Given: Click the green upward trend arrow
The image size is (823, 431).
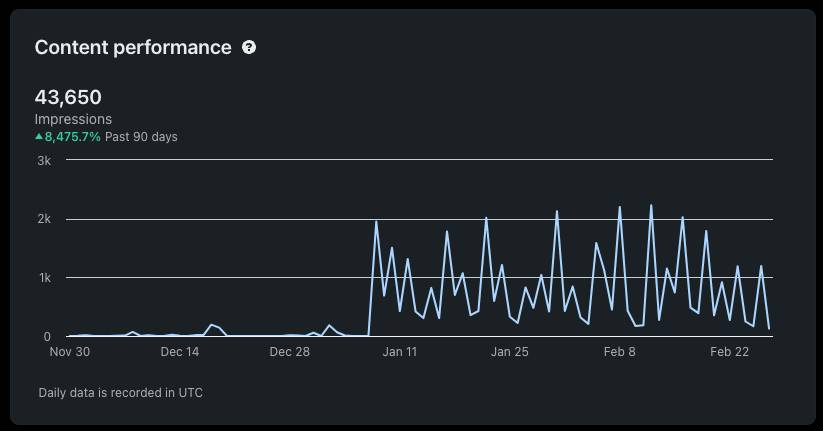Looking at the screenshot, I should coord(39,136).
